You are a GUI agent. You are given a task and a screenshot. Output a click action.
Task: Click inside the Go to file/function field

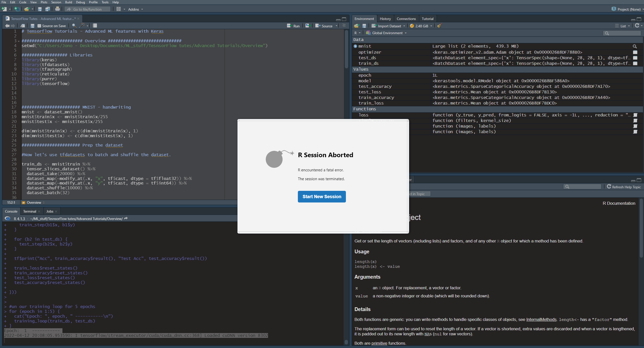tap(87, 9)
